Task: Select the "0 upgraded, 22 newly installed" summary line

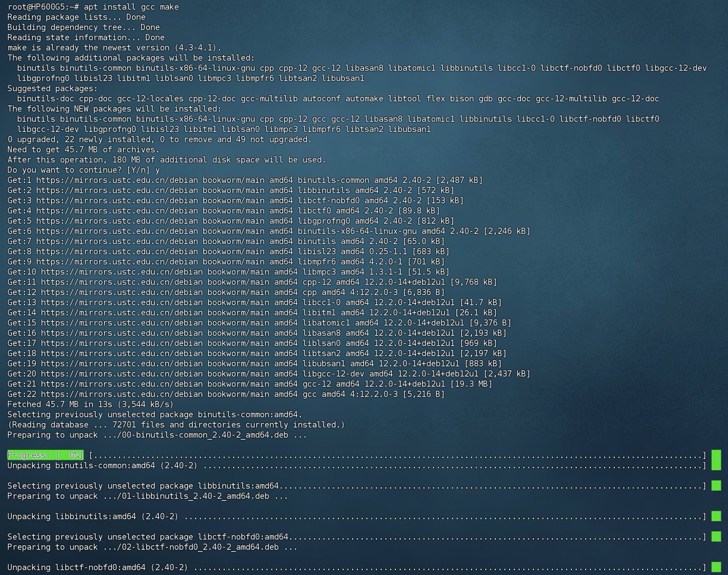Action: tap(159, 139)
